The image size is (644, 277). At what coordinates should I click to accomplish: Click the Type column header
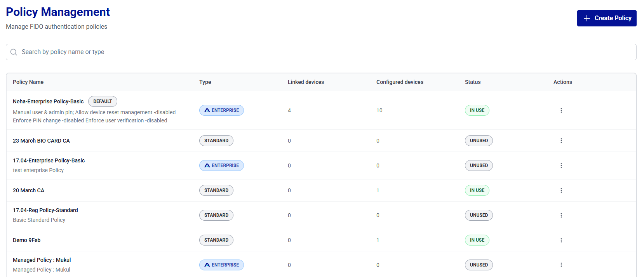tap(205, 82)
